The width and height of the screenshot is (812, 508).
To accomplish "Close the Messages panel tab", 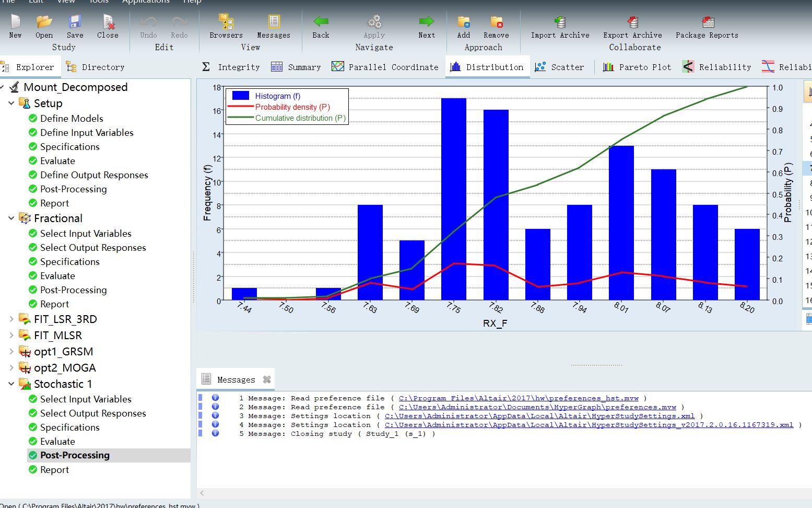I will (267, 379).
